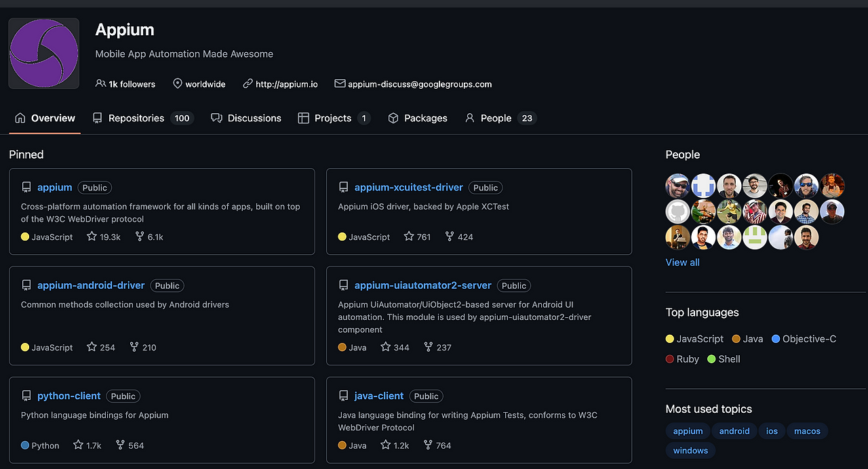The height and width of the screenshot is (469, 868).
Task: Click the repo icon beside appium
Action: point(26,188)
